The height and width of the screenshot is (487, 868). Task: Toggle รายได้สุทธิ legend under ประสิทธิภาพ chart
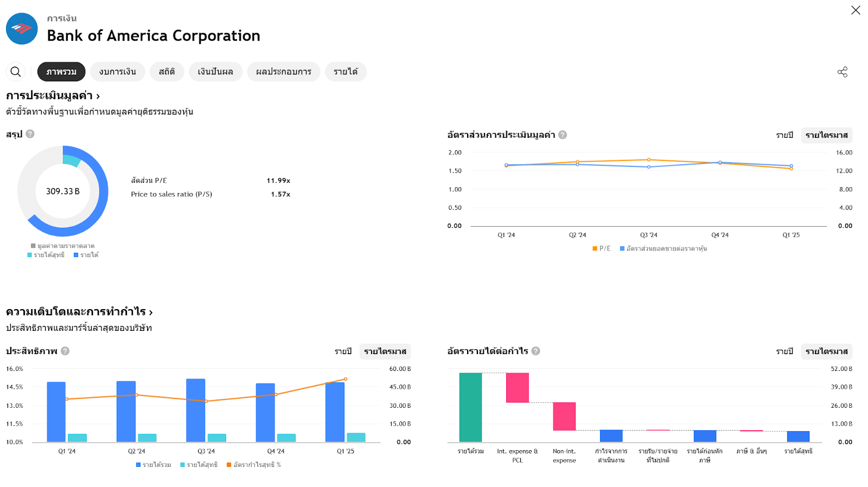tap(199, 465)
